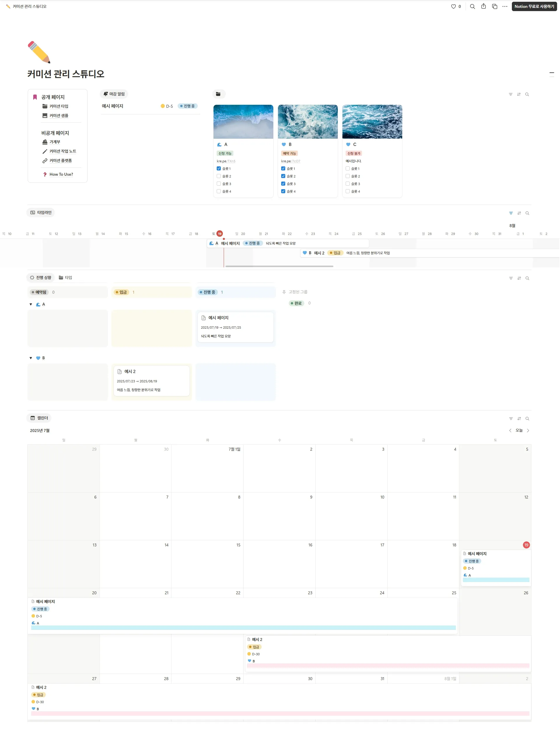The width and height of the screenshot is (560, 730).
Task: Click the duplicate page icon
Action: (x=494, y=6)
